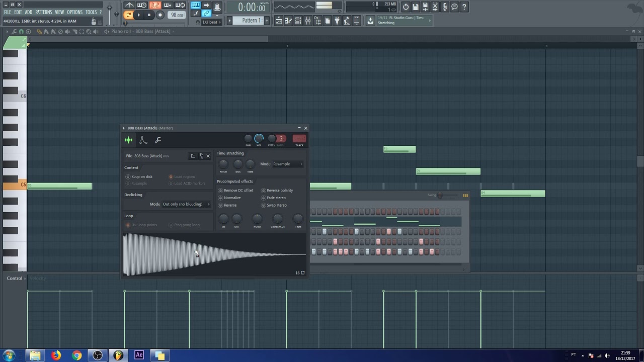Click the plus button next to Pattern 1
Screen dimensions: 644x362
tap(267, 21)
